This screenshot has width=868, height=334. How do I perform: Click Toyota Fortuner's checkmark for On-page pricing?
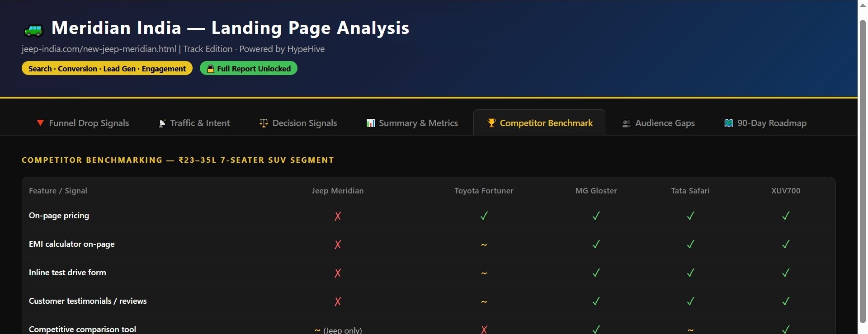[484, 216]
